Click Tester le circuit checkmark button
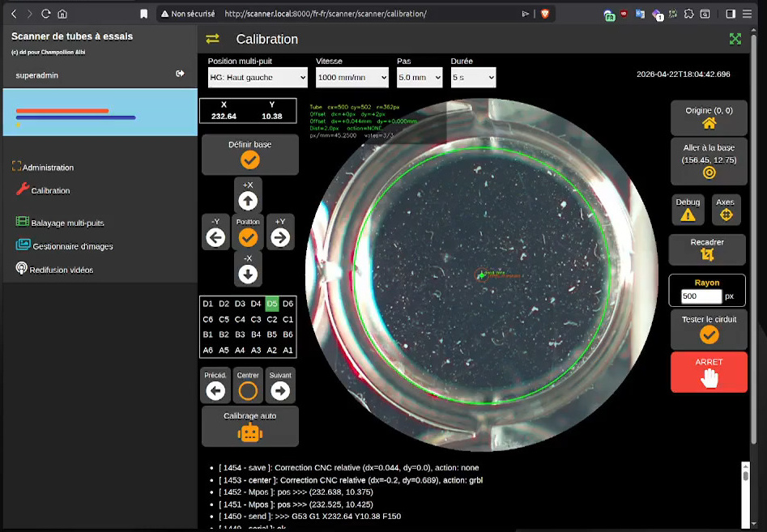Screen dimensions: 767x532 coord(709,329)
